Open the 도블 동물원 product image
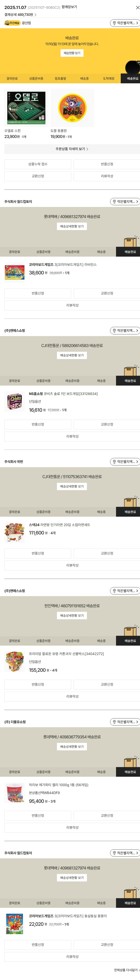Screen dimensions: 140x980 click(72, 108)
